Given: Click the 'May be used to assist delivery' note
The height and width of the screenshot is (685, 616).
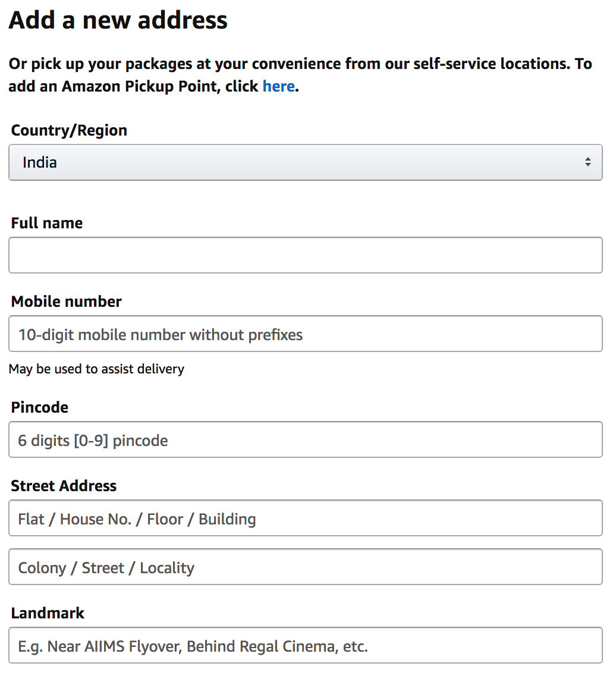Looking at the screenshot, I should (96, 369).
